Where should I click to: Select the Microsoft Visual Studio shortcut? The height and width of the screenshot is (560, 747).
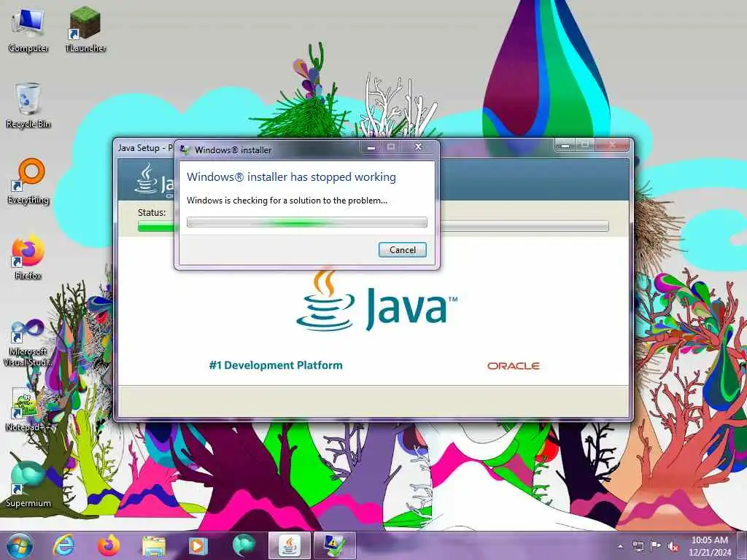point(27,343)
